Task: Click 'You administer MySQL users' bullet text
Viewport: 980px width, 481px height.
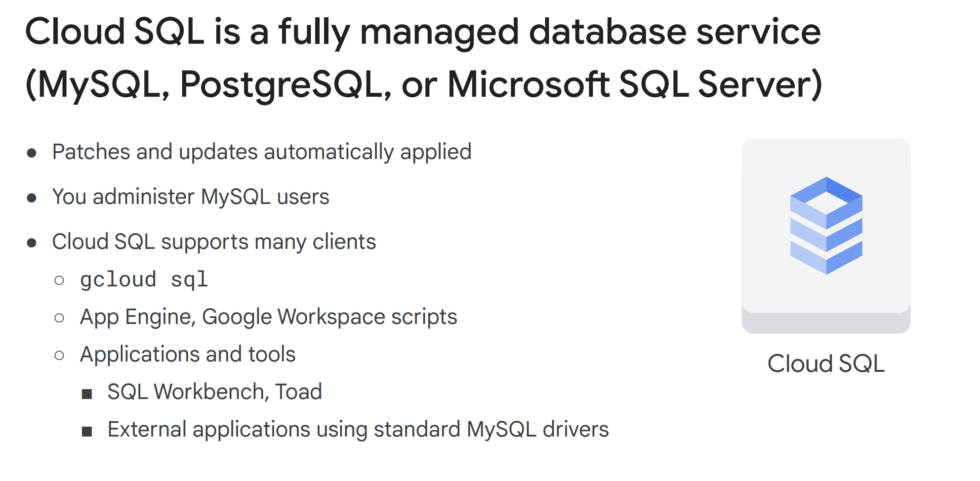Action: [x=191, y=197]
